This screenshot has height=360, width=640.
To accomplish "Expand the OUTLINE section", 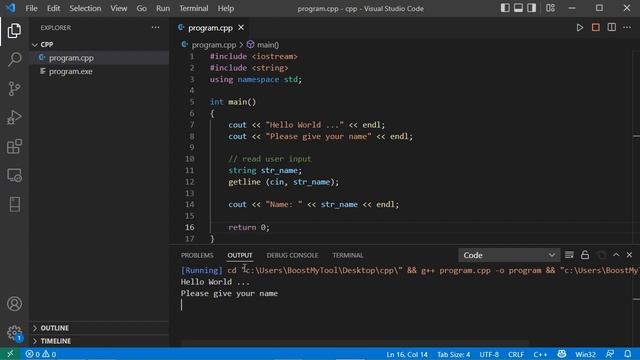I will click(100, 328).
